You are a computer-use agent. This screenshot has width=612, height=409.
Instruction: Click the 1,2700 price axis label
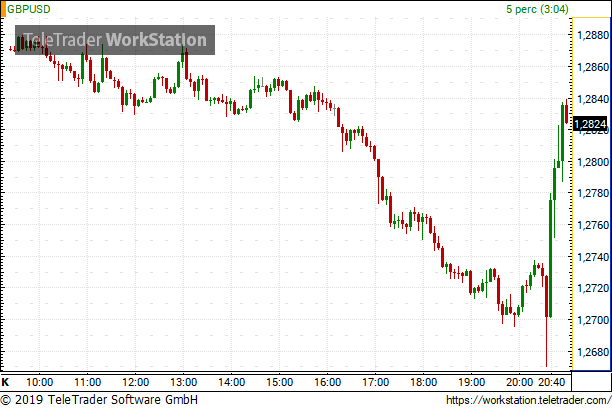(x=593, y=320)
